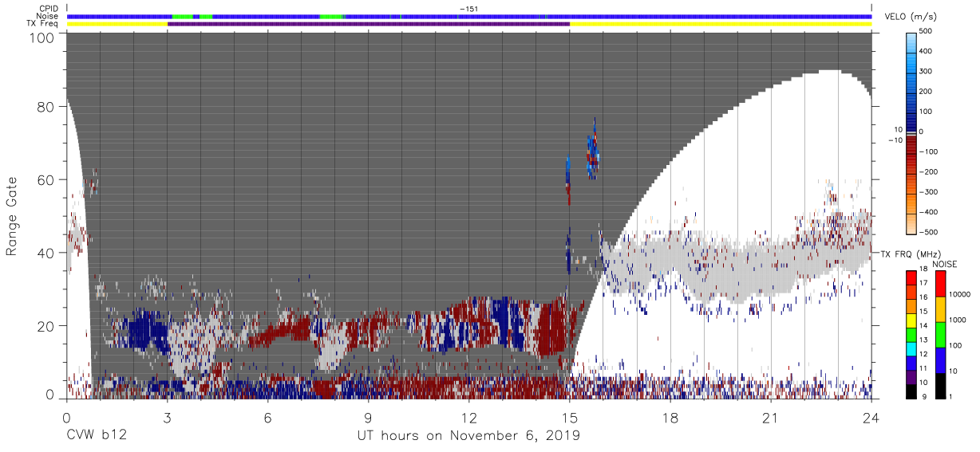The width and height of the screenshot is (980, 452).
Task: Pick the black swatch in NOISE colorbar
Action: click(940, 386)
